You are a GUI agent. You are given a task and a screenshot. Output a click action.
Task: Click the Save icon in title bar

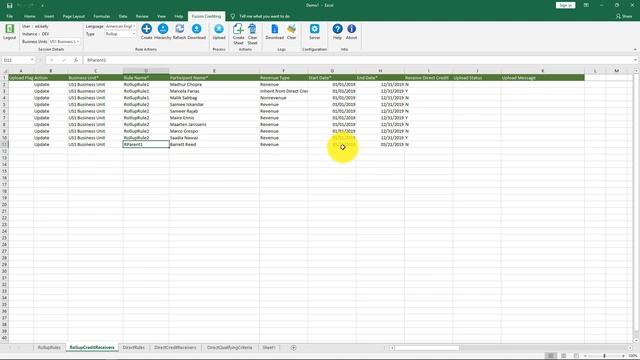tap(9, 5)
